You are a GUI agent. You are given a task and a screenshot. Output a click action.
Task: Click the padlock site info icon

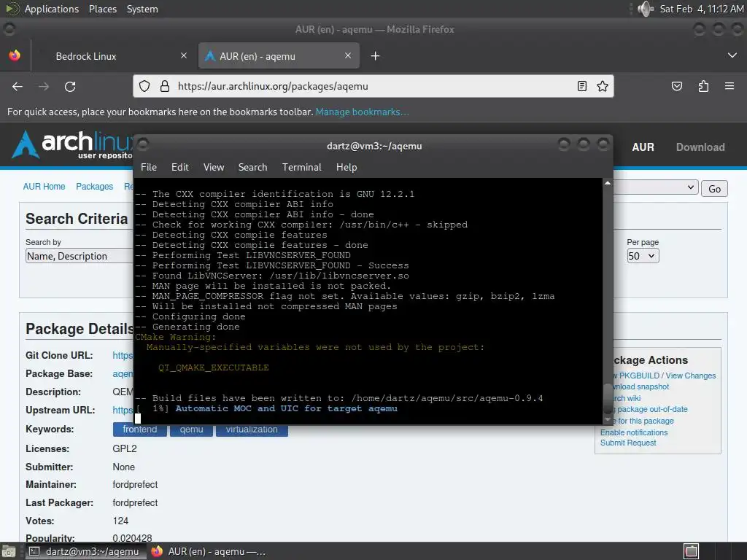click(x=165, y=86)
